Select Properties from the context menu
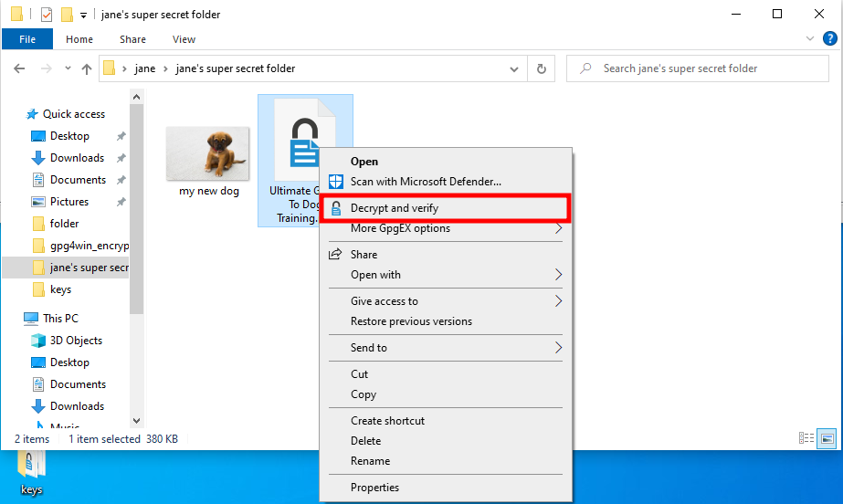The height and width of the screenshot is (504, 843). pyautogui.click(x=374, y=488)
